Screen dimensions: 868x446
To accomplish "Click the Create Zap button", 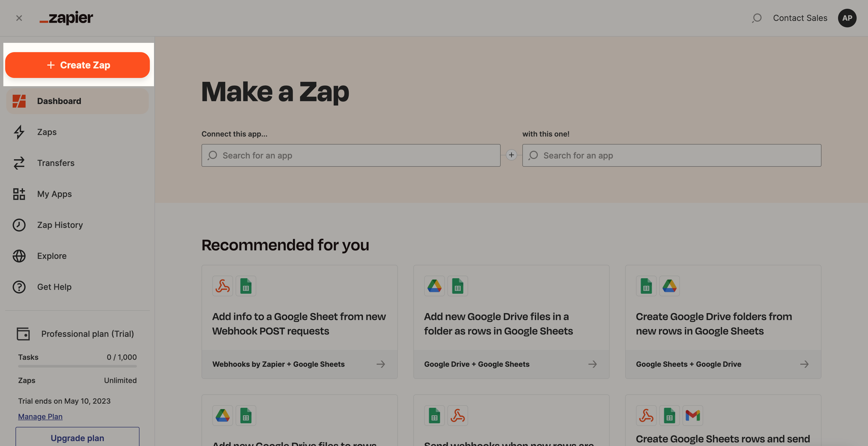I will tap(78, 65).
